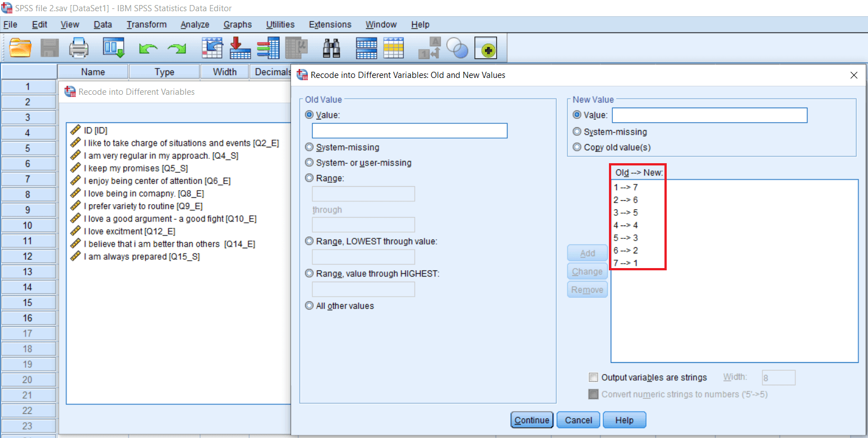868x438 pixels.
Task: Toggle the Value Labels toolbar icon
Action: (x=429, y=48)
